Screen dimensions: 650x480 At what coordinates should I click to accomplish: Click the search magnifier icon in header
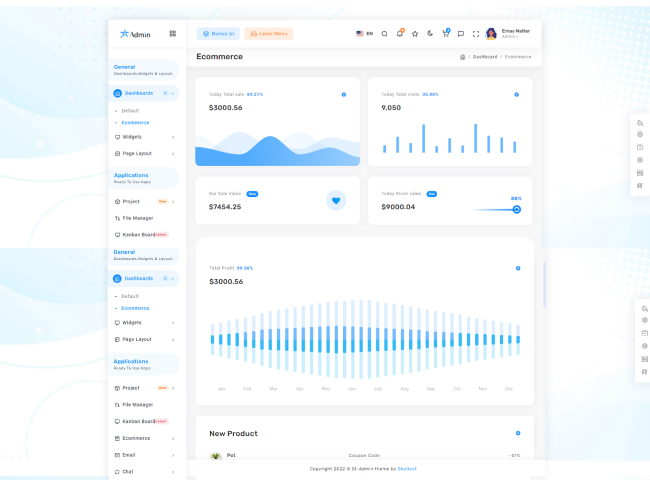385,33
